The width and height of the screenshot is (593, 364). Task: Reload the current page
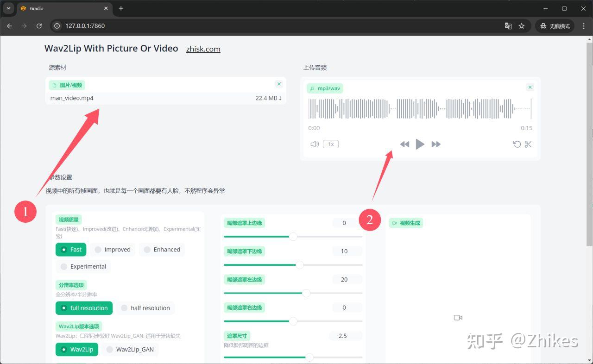pyautogui.click(x=39, y=26)
